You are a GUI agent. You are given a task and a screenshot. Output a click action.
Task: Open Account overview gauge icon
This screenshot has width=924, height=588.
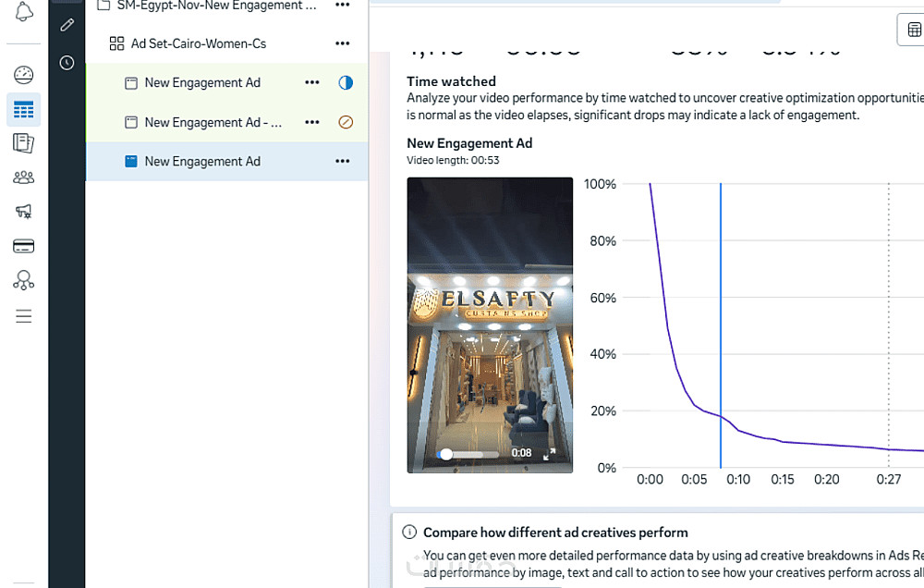coord(24,75)
